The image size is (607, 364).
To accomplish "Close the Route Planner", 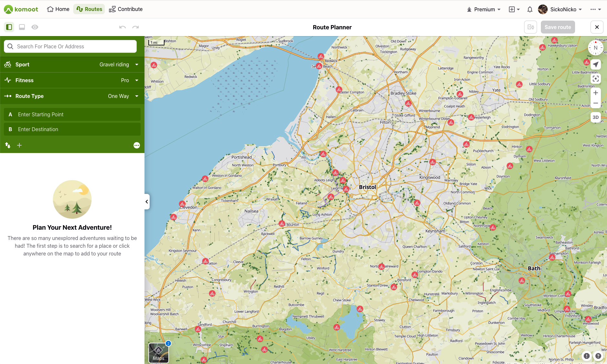I will coord(597,27).
